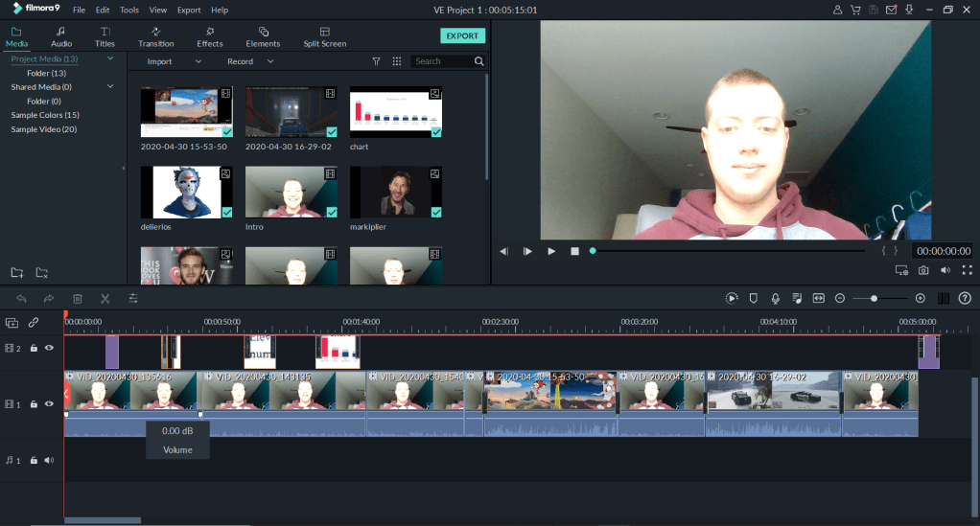Screen dimensions: 980x526
Task: Click the Add Marker shield icon
Action: point(754,299)
